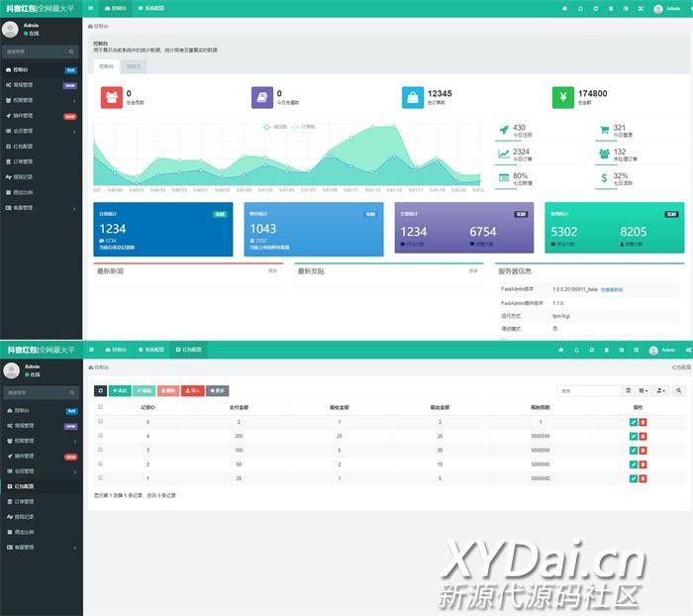Click the magnifier icon right of the table toolbar
This screenshot has height=616, width=693.
point(678,391)
